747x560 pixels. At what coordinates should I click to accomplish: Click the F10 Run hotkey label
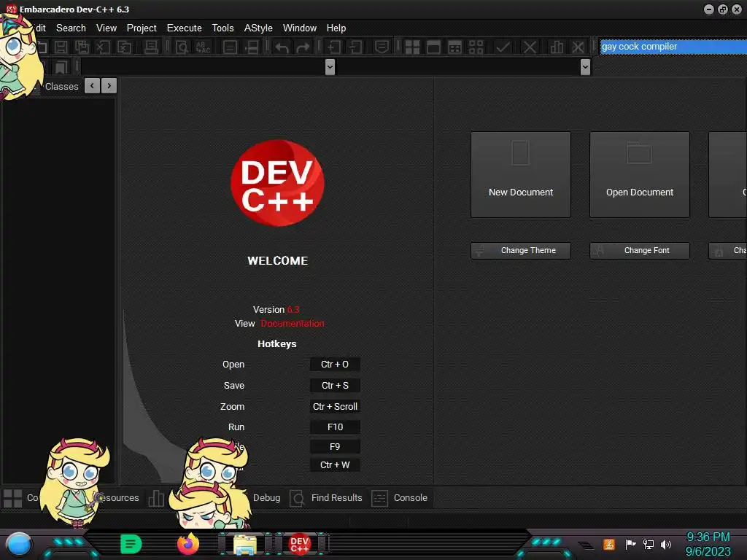tap(335, 427)
